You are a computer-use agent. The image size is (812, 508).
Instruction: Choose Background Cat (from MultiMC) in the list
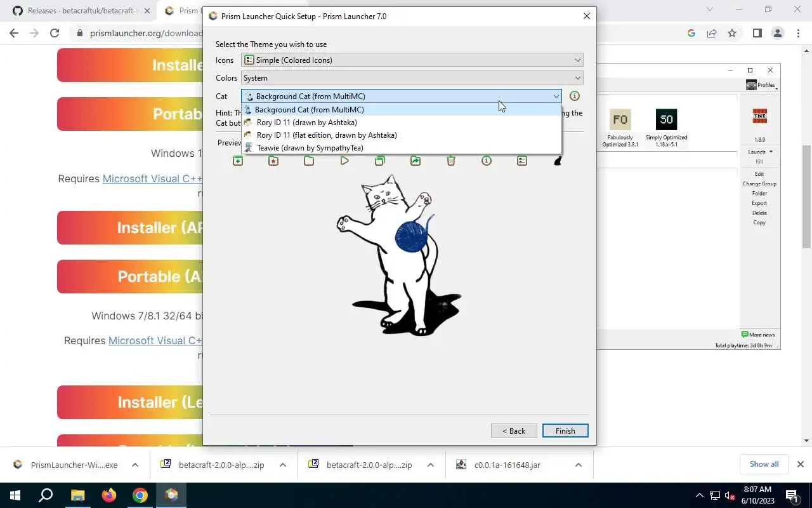[402, 109]
